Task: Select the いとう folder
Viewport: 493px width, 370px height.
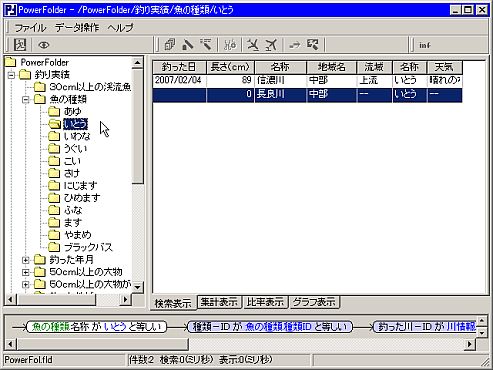Action: tap(75, 124)
